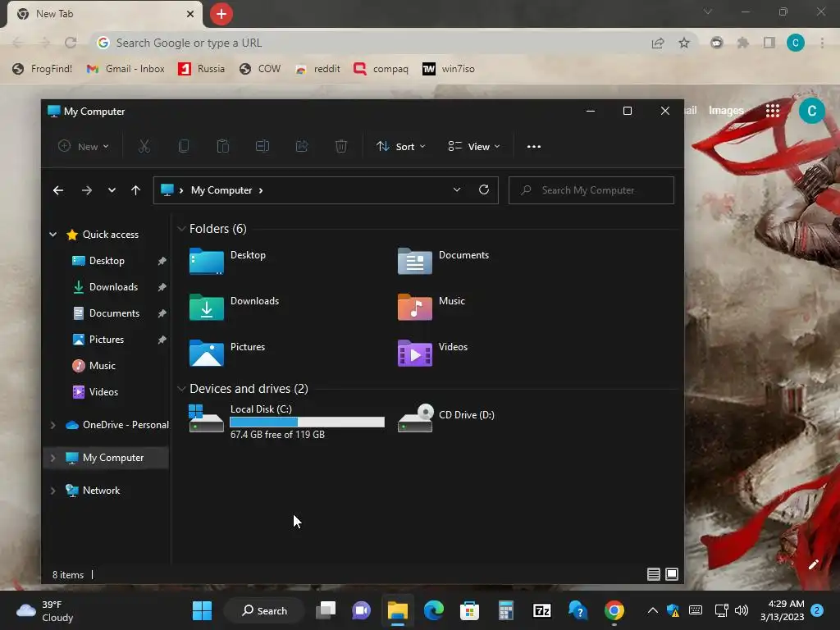Expand address bar history dropdown

coord(457,189)
